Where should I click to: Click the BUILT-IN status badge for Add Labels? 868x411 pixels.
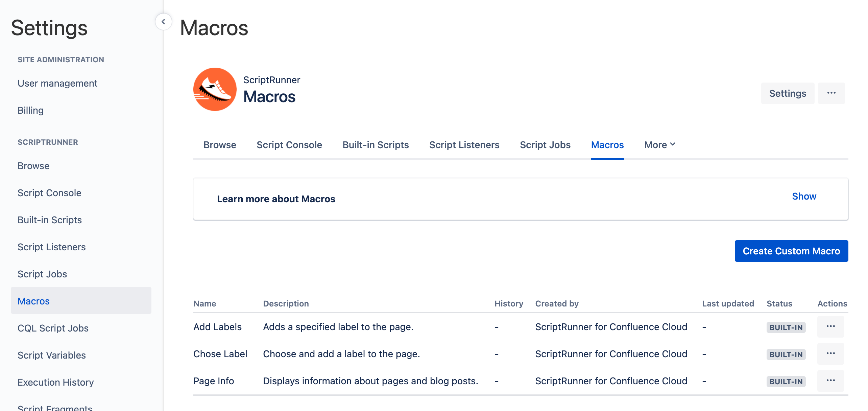coord(786,327)
